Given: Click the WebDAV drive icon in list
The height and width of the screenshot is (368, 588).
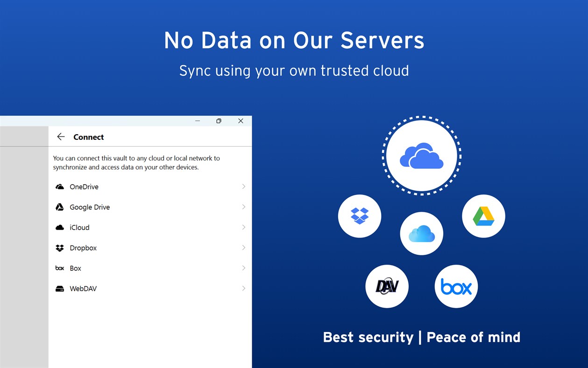Looking at the screenshot, I should click(60, 289).
